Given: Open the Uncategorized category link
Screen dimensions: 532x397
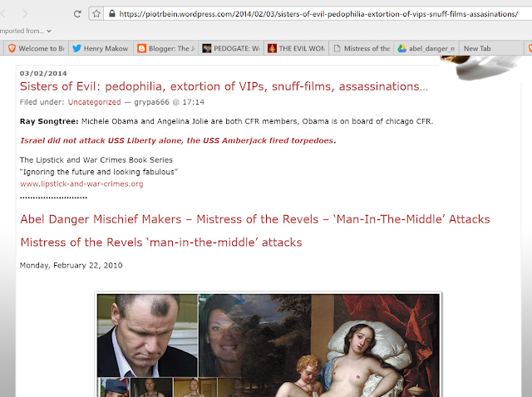Looking at the screenshot, I should tap(94, 102).
